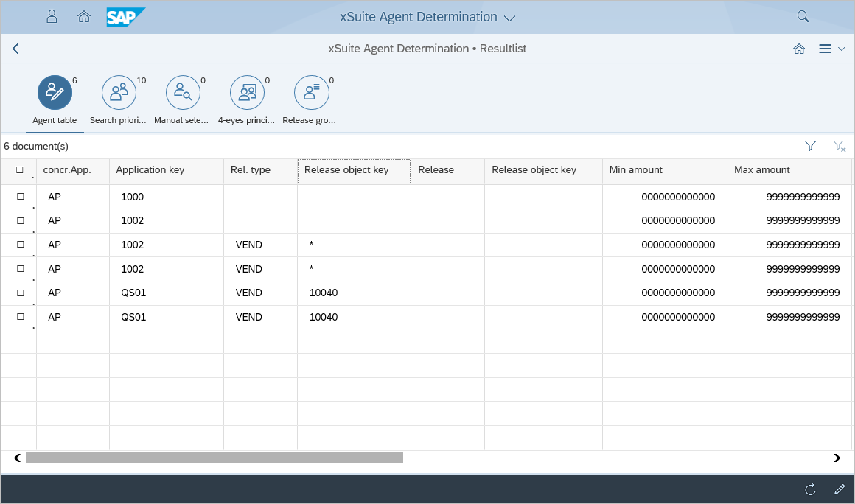Click the pencil edit icon in footer
Screen dimensions: 855x504
coord(839,489)
